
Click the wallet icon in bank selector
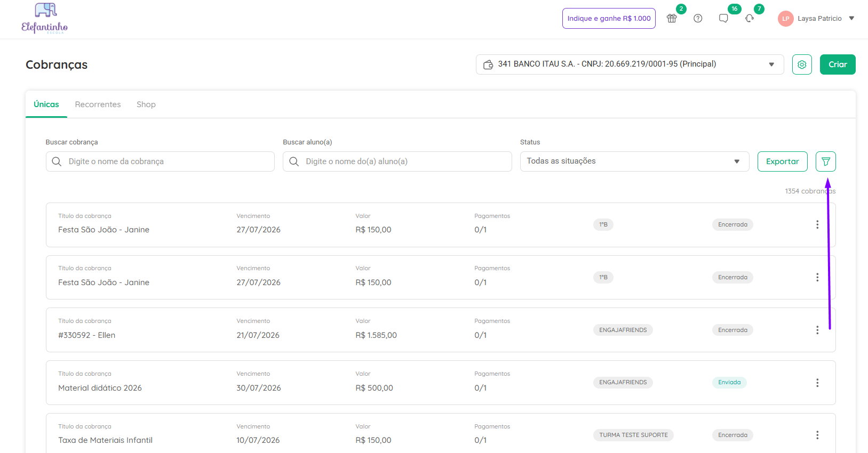pyautogui.click(x=488, y=64)
